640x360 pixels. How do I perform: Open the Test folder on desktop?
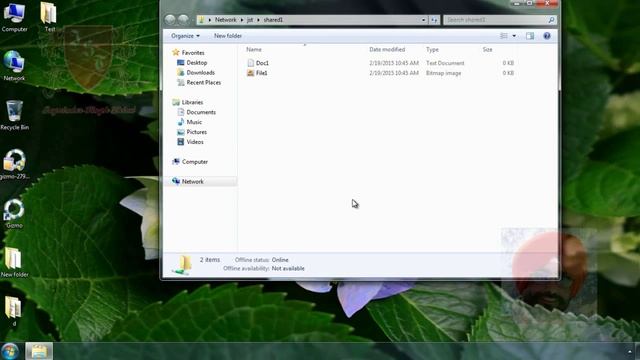click(x=49, y=17)
